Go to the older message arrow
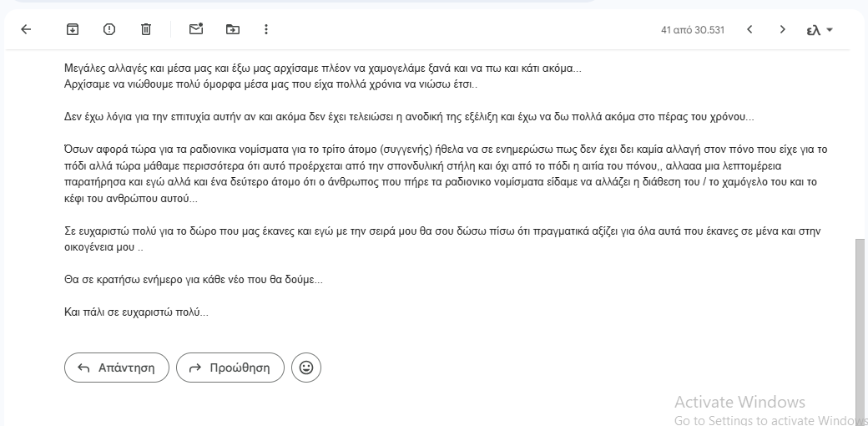This screenshot has width=868, height=426. pyautogui.click(x=782, y=29)
